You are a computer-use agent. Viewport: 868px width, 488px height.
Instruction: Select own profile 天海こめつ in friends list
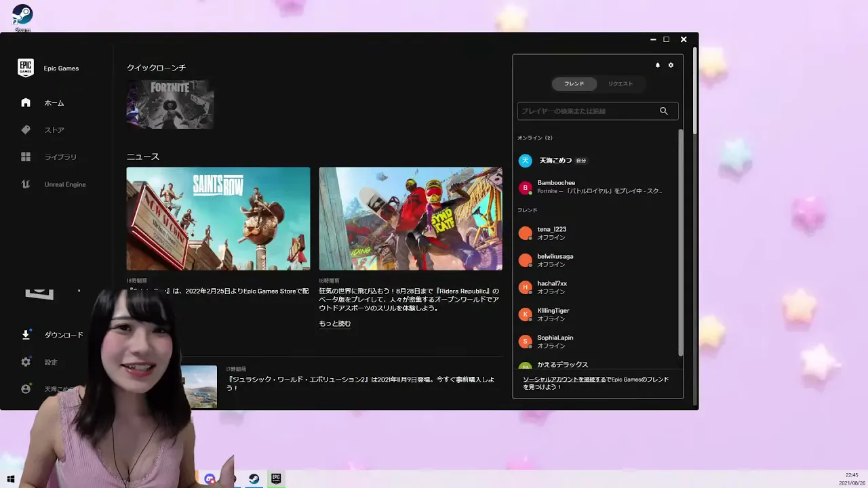point(597,161)
